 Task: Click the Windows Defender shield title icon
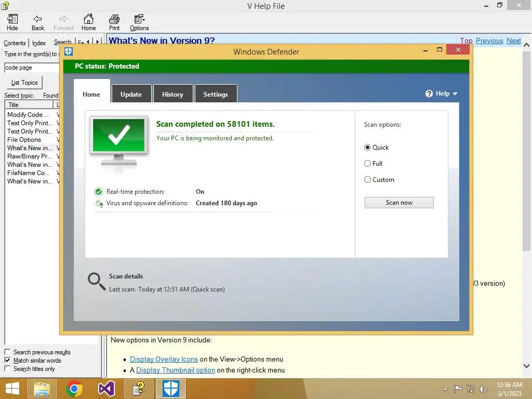tap(69, 51)
